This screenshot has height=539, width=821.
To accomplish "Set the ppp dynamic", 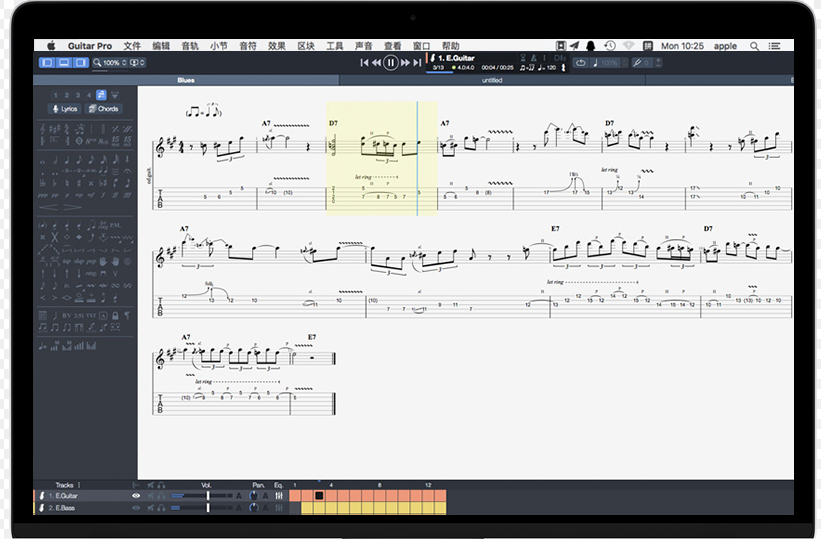I will click(42, 195).
